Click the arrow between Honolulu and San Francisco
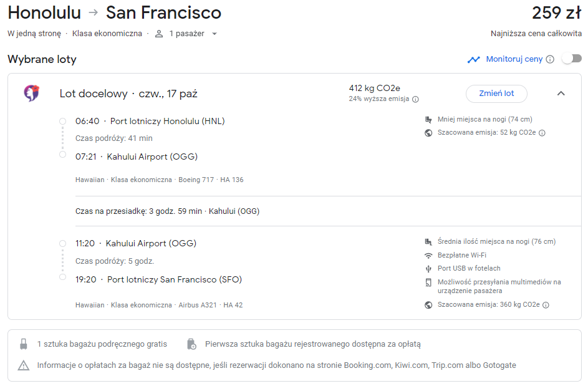The width and height of the screenshot is (588, 386). (94, 12)
